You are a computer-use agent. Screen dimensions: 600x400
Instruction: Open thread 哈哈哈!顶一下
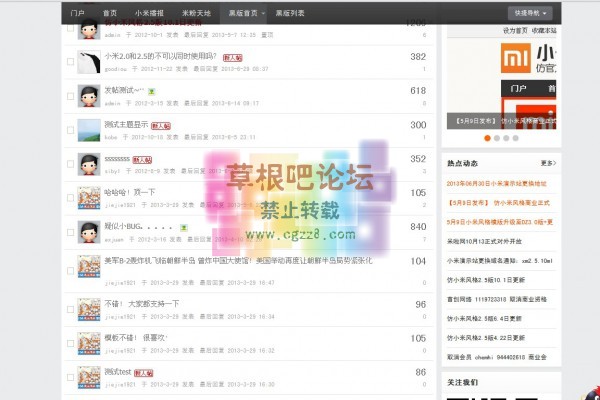click(129, 192)
